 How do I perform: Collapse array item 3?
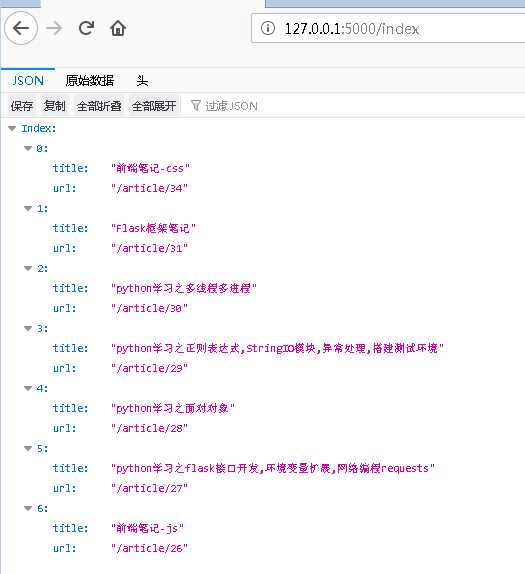pos(28,328)
